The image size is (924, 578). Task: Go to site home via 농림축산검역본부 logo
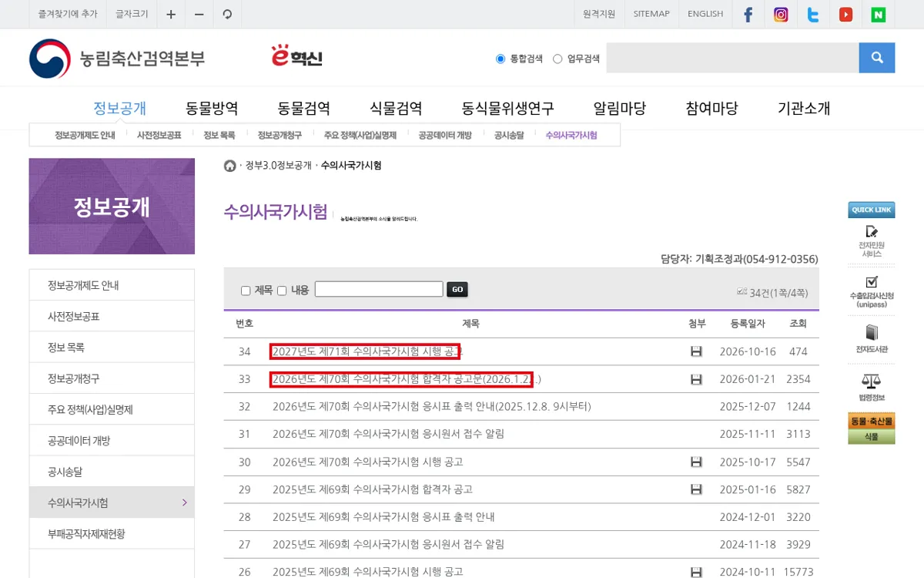pyautogui.click(x=117, y=59)
